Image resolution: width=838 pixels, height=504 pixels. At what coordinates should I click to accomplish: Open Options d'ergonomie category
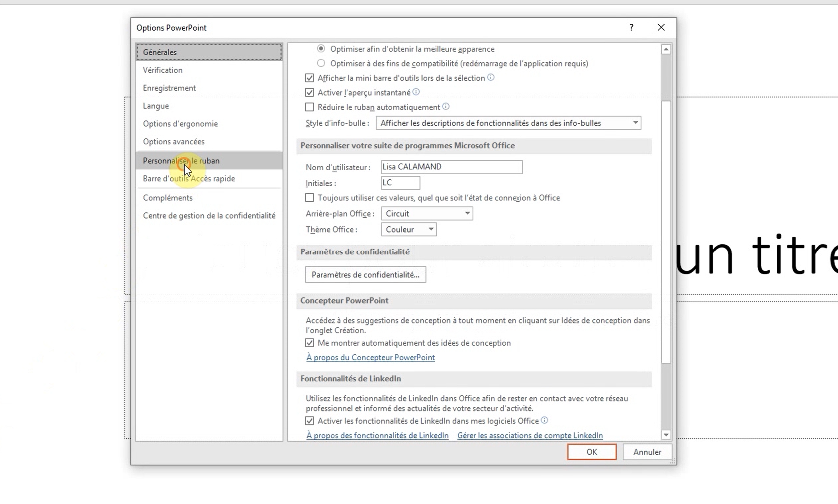(x=209, y=123)
